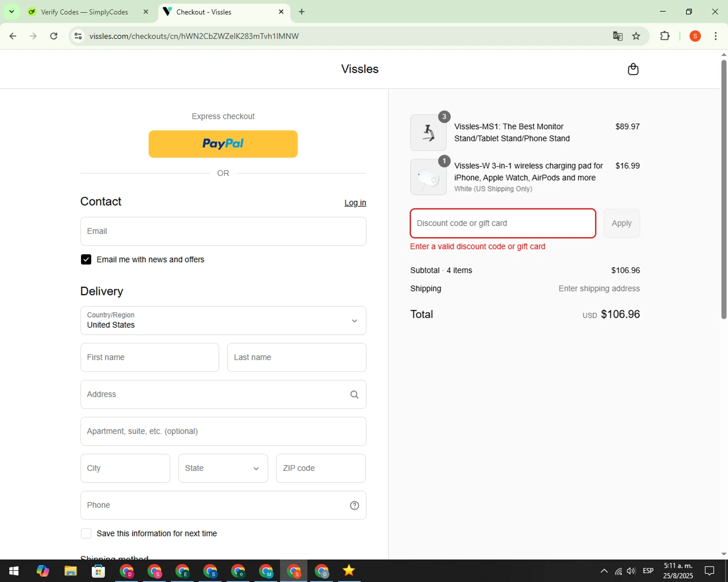Click the City field

125,468
